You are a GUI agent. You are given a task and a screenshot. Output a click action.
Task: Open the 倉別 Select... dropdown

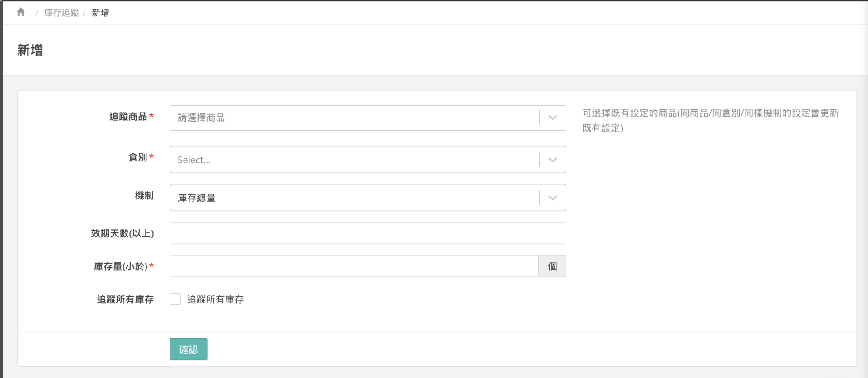pos(354,160)
